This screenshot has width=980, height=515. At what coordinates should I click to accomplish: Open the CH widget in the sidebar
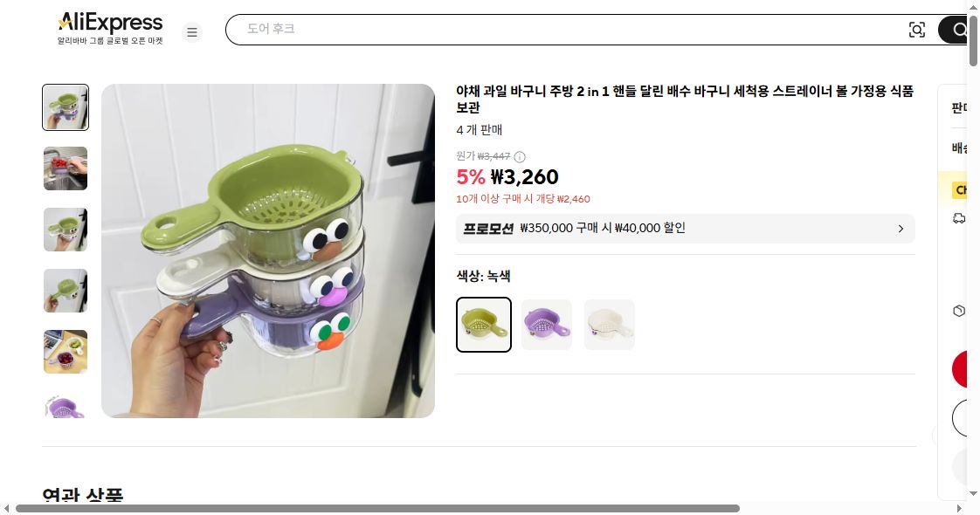point(959,188)
